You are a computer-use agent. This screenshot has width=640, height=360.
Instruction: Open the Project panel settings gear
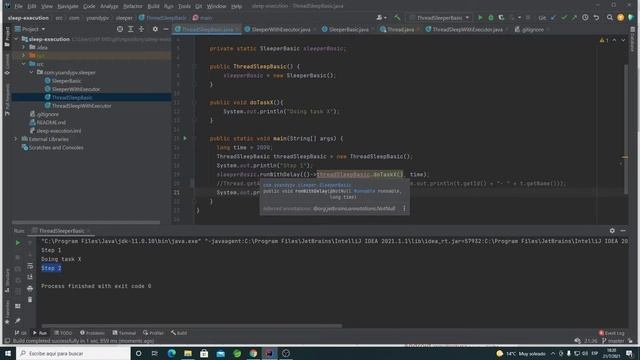pyautogui.click(x=155, y=29)
